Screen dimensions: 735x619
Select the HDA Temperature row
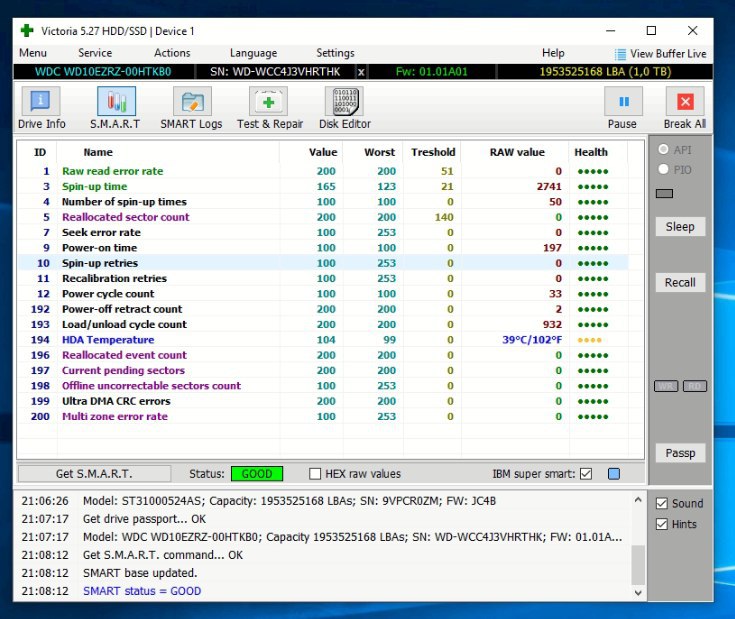(x=323, y=340)
